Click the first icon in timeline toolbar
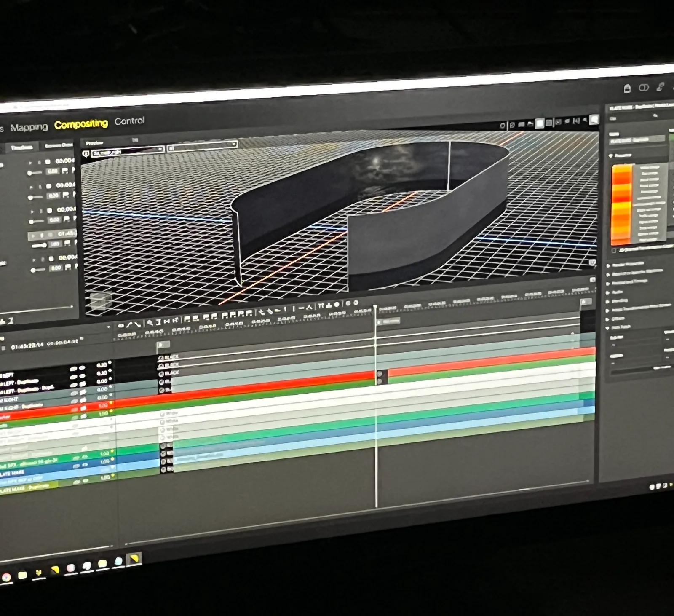674x616 pixels. pyautogui.click(x=121, y=325)
